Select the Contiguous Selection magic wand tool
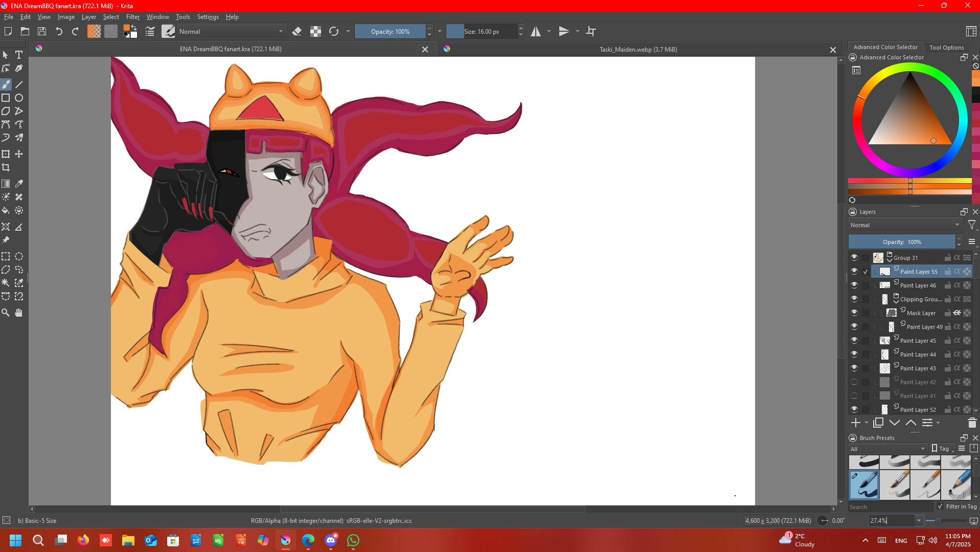980x552 pixels. pos(6,283)
